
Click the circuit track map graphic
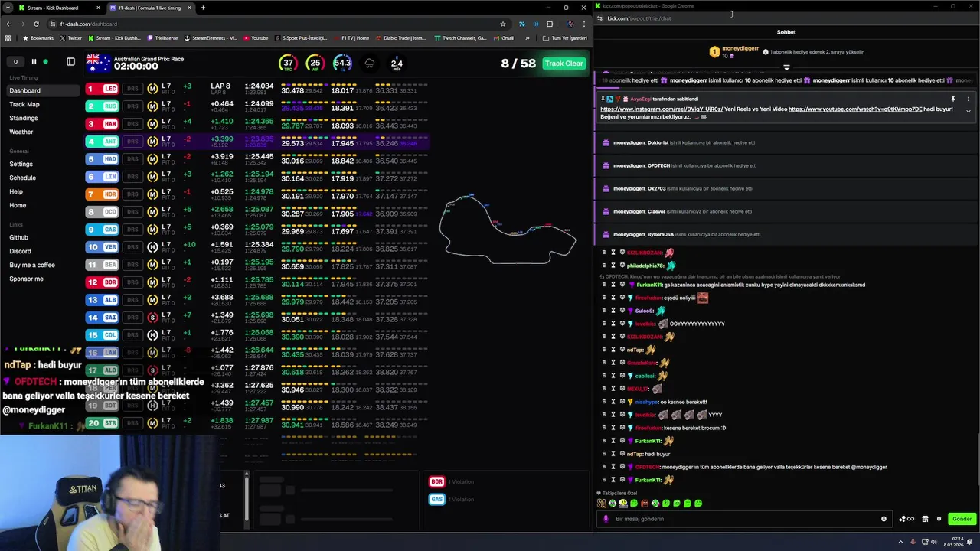click(508, 228)
